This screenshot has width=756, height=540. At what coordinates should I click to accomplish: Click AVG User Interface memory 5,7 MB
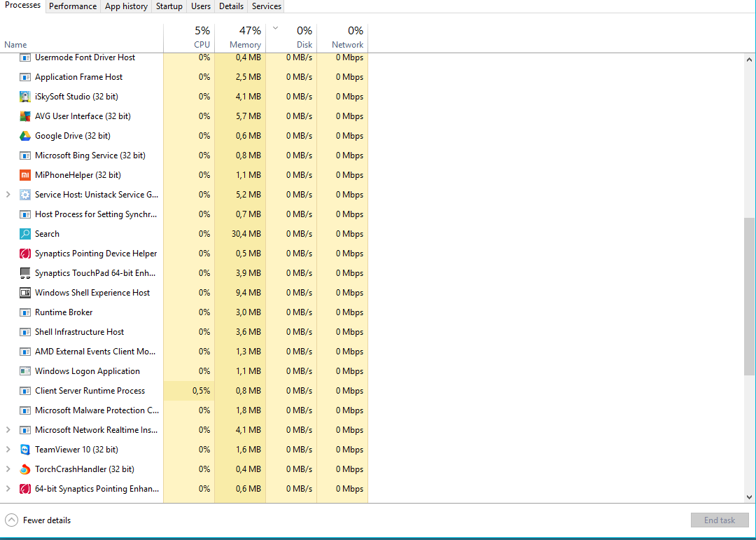pos(248,116)
